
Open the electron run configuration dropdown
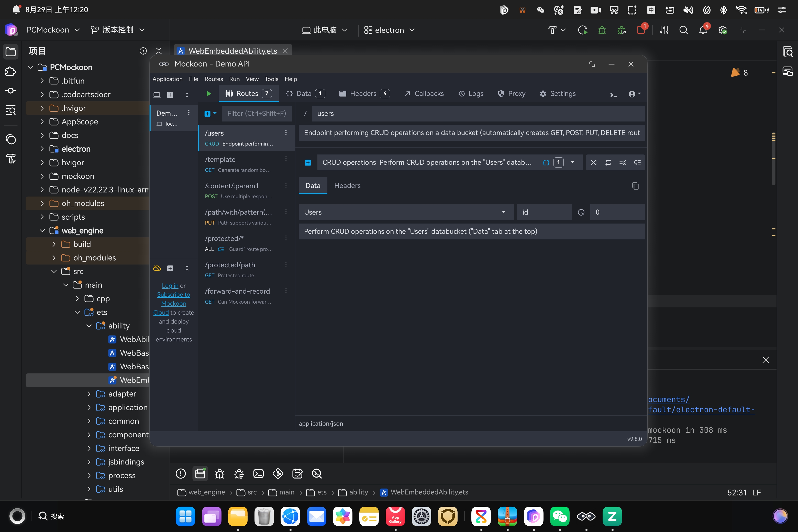coord(390,30)
